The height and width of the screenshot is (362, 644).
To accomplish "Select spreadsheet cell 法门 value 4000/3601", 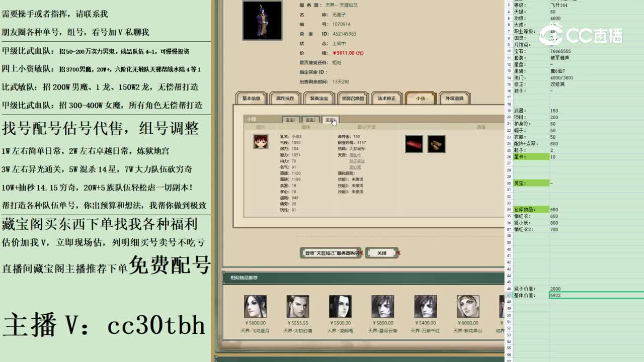I will pyautogui.click(x=596, y=78).
